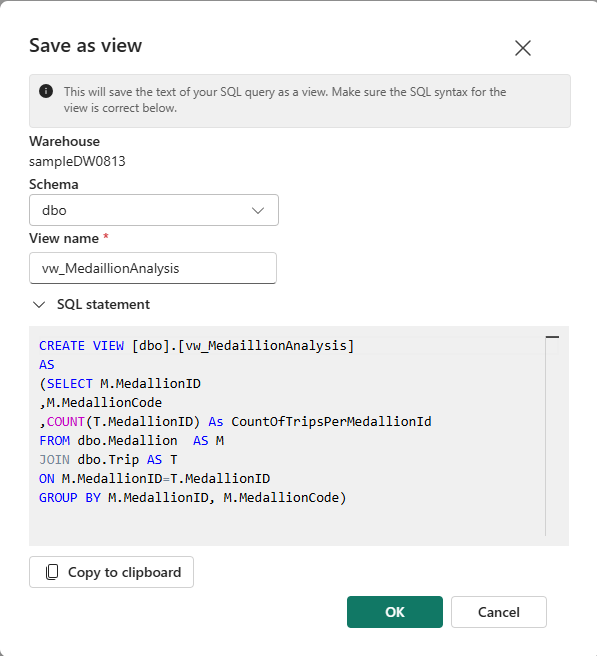
Task: Click the SQL statement section label
Action: 103,304
